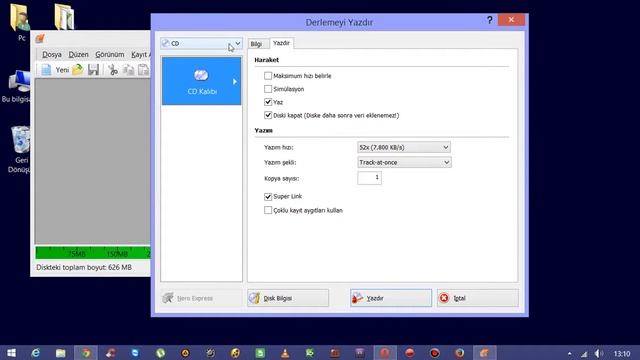The height and width of the screenshot is (360, 640).
Task: Show hidden tray icons arrow
Action: (569, 353)
